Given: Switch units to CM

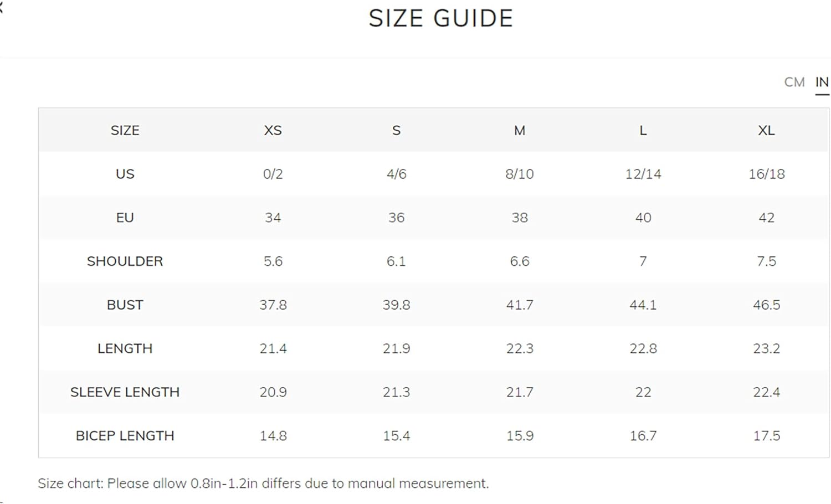Looking at the screenshot, I should pos(794,82).
